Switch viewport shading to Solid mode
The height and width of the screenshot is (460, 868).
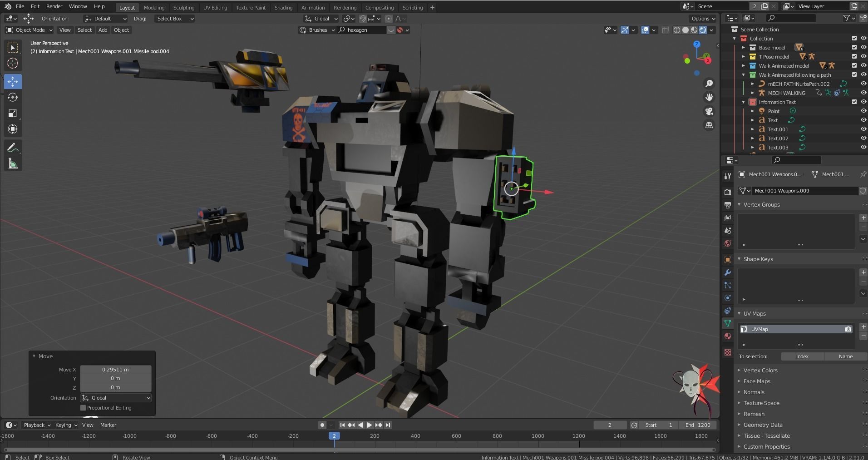(x=685, y=30)
